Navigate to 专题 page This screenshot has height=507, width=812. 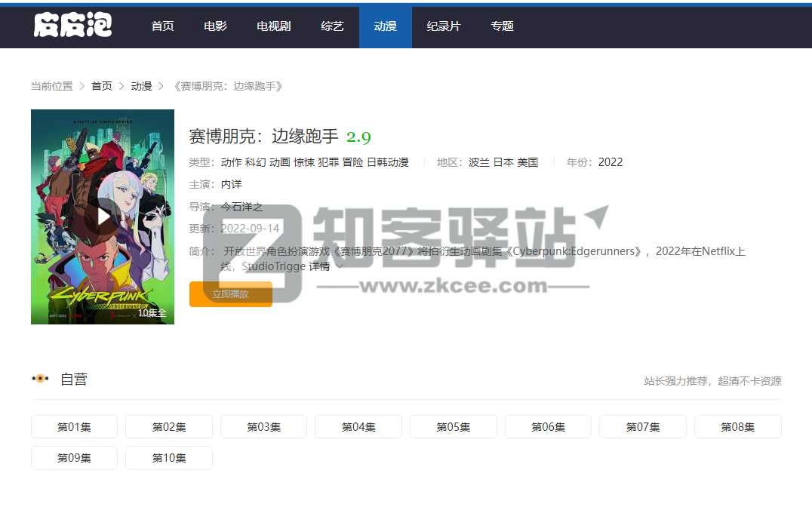pyautogui.click(x=502, y=26)
